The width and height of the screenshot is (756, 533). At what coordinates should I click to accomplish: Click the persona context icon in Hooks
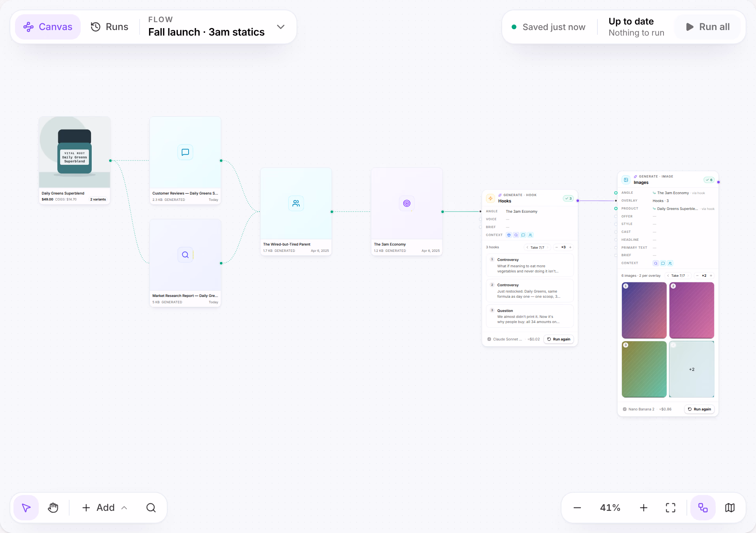(x=530, y=235)
